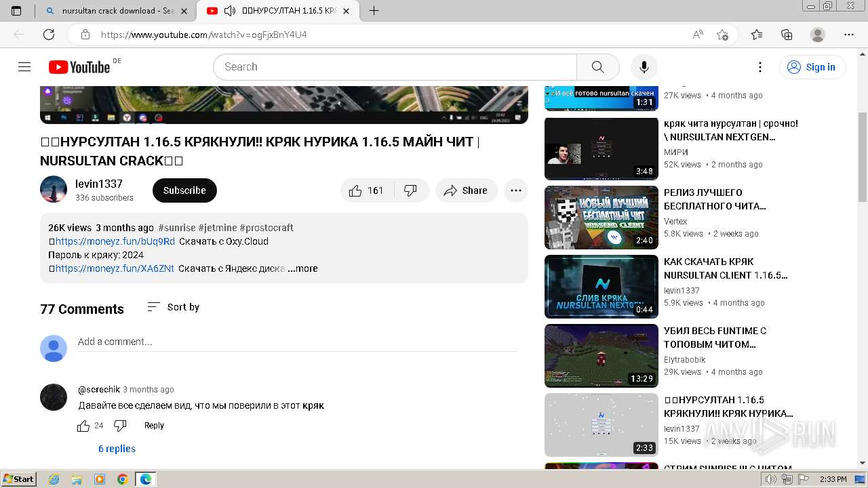Launch Chrome from taskbar
This screenshot has width=868, height=488.
[x=122, y=479]
